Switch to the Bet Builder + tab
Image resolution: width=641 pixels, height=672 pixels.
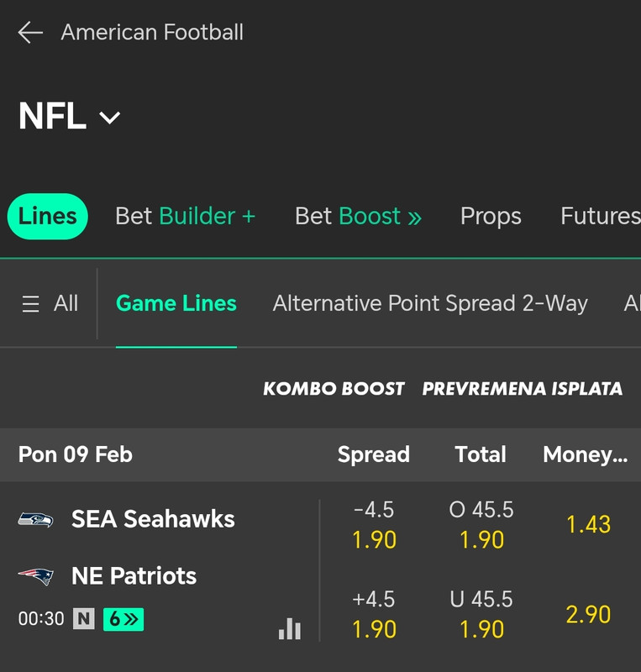185,216
